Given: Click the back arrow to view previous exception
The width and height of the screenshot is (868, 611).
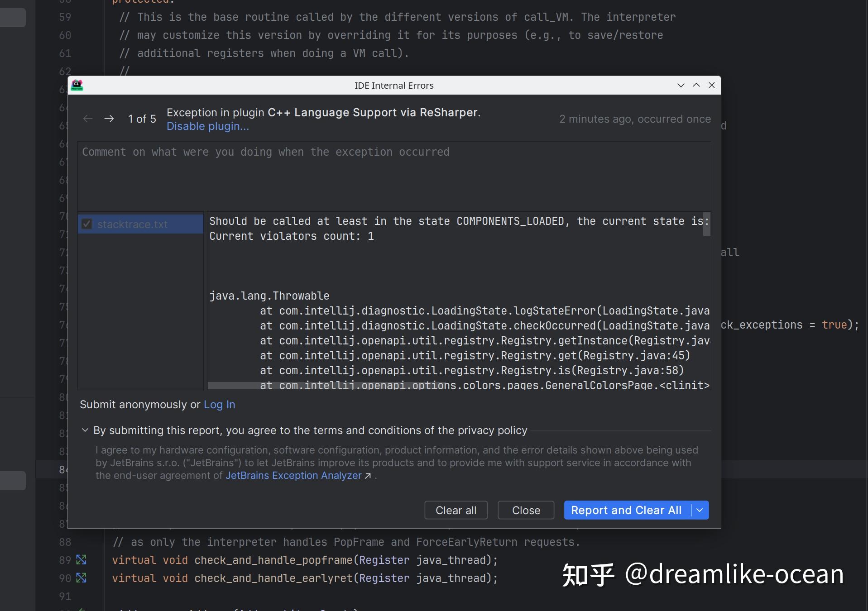Looking at the screenshot, I should 88,119.
